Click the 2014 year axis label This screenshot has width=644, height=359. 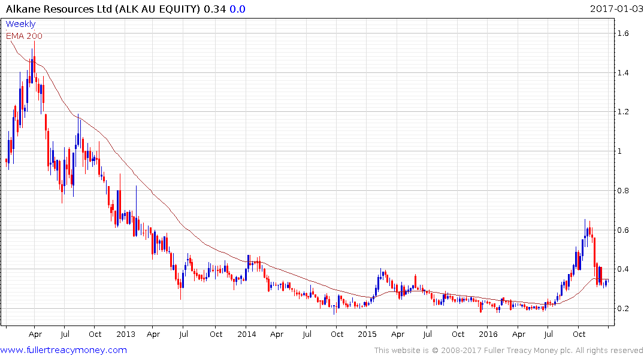tap(246, 334)
